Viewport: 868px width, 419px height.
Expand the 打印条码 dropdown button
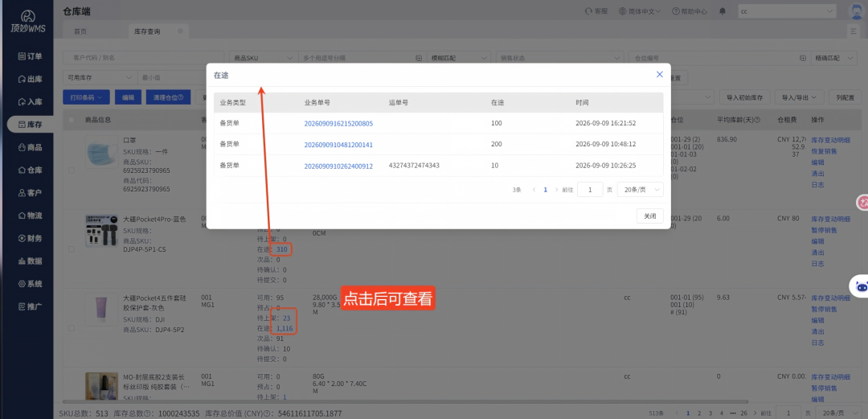click(86, 97)
